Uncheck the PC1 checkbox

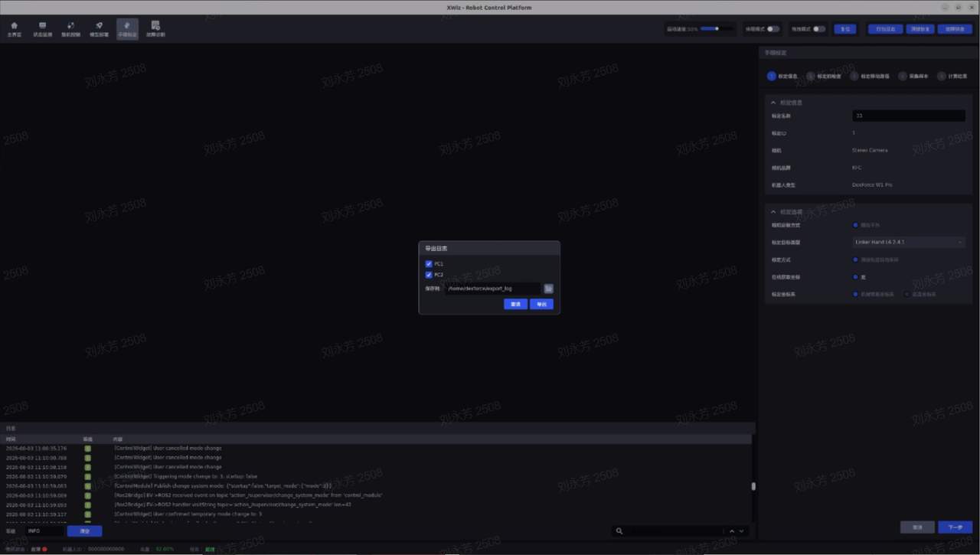(429, 264)
